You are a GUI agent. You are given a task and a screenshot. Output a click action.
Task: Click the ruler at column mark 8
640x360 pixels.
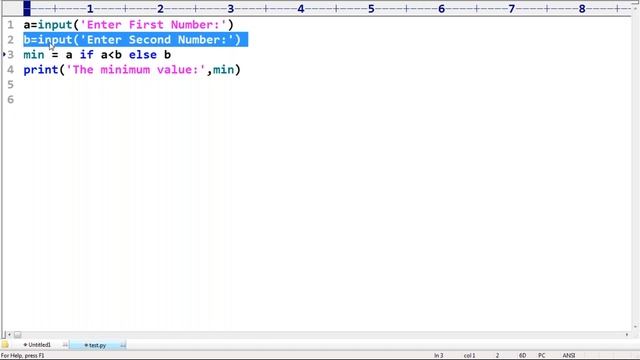tap(582, 9)
